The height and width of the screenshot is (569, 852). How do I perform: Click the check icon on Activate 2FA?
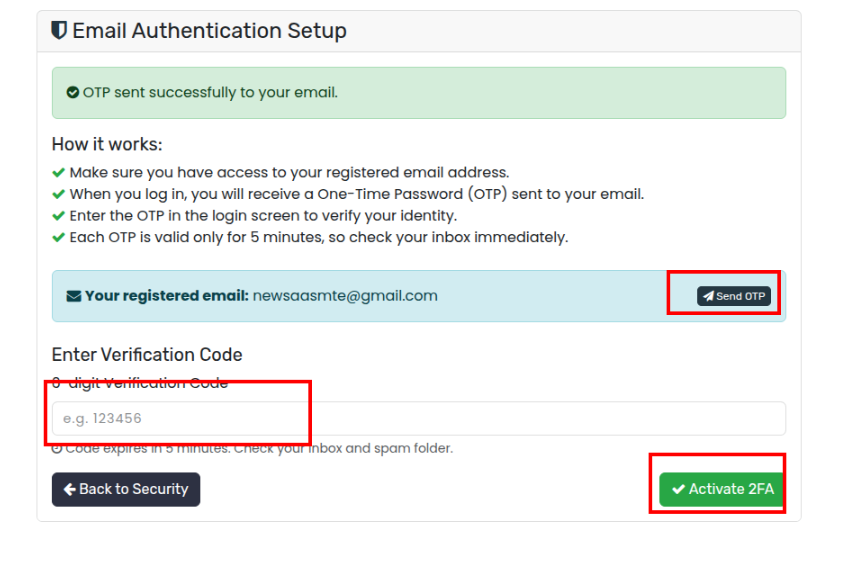(678, 489)
